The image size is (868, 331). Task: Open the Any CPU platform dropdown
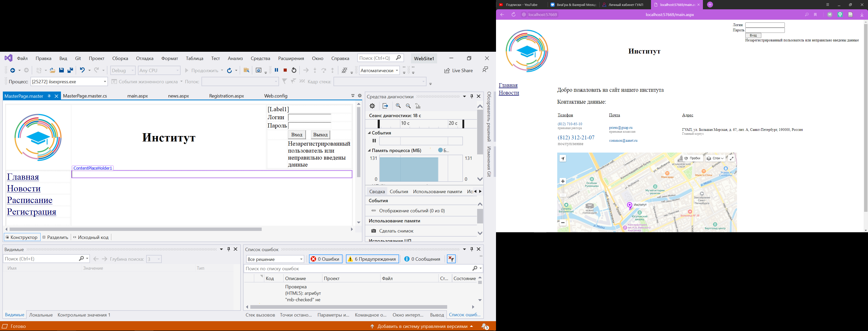pyautogui.click(x=159, y=70)
